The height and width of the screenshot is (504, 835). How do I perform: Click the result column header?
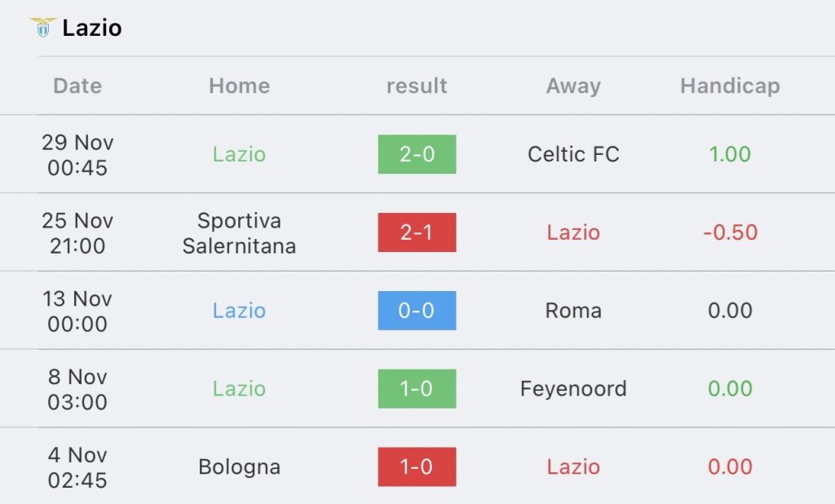coord(417,86)
